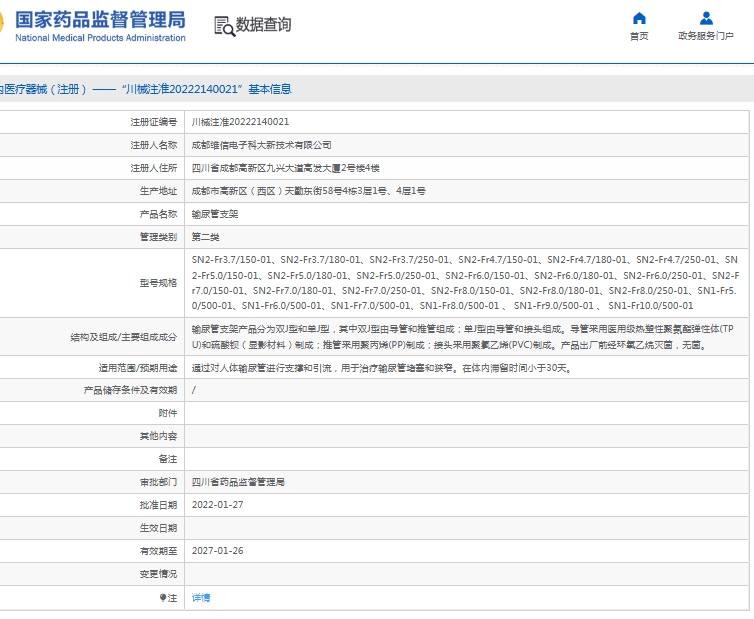This screenshot has width=754, height=619.
Task: Click the 变更情况 row label
Action: 159,574
